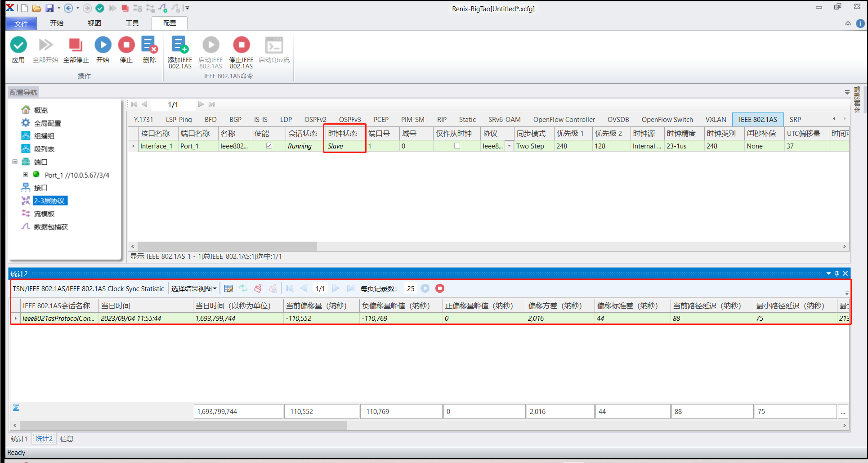868x463 pixels.
Task: Select 概览 in navigation tree
Action: 40,110
